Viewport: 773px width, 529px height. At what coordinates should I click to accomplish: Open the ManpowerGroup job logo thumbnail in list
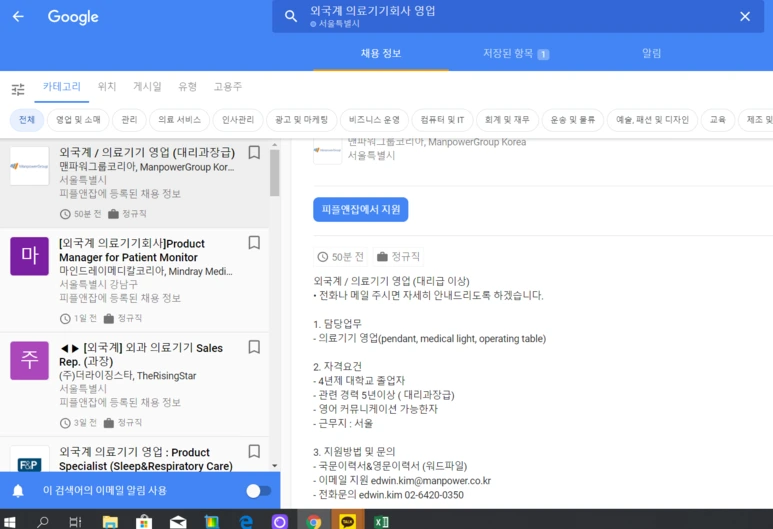pos(30,166)
